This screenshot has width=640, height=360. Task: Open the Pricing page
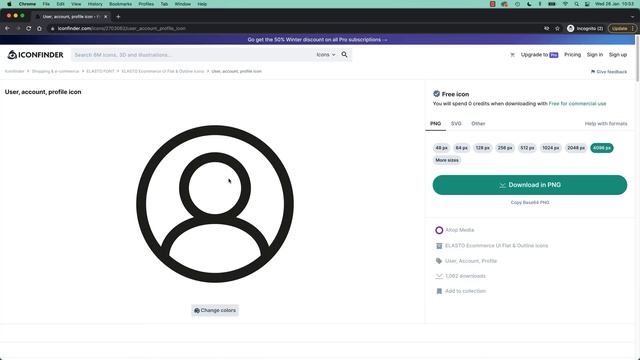(x=572, y=55)
